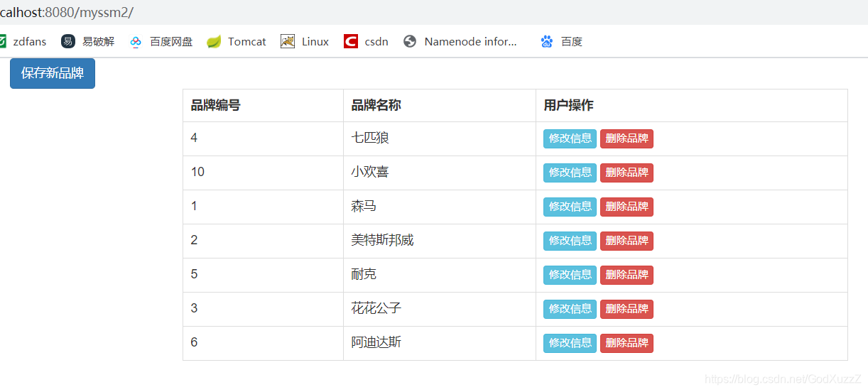Edit info for 美特斯邦威 row
Screen dimensions: 868x392
(570, 241)
